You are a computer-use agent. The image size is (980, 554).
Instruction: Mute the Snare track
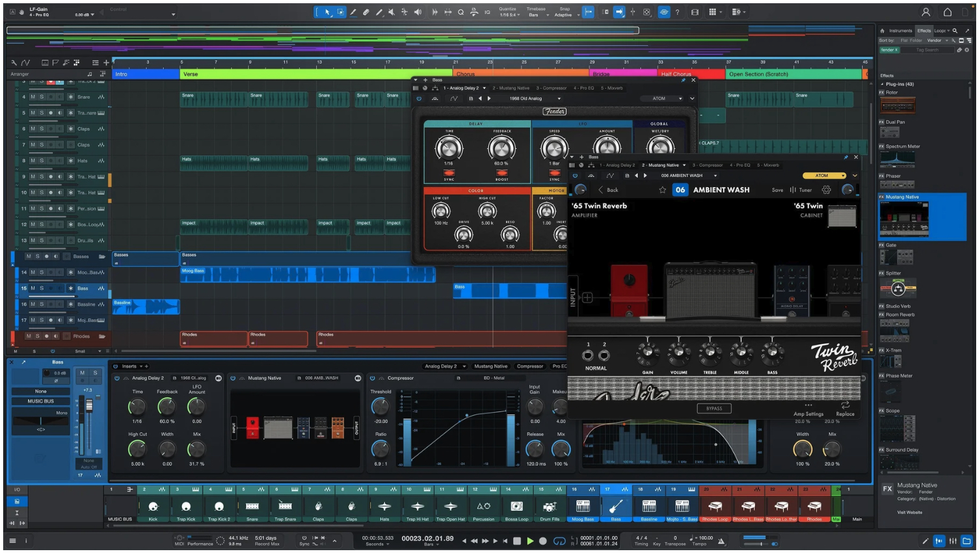32,97
